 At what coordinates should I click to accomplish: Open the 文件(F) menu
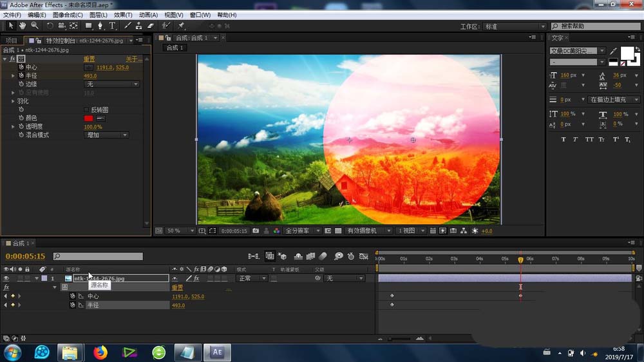point(12,15)
